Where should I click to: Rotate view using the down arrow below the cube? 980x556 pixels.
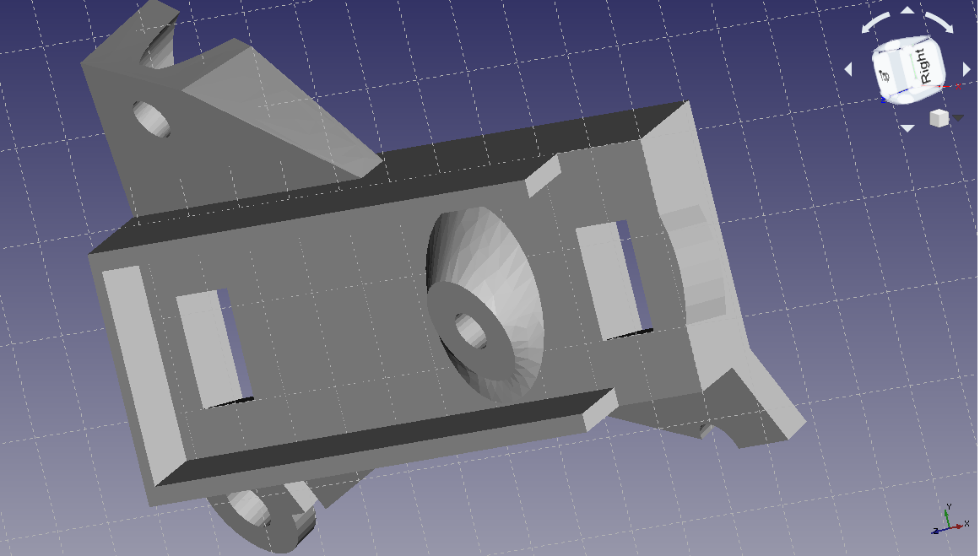click(907, 128)
